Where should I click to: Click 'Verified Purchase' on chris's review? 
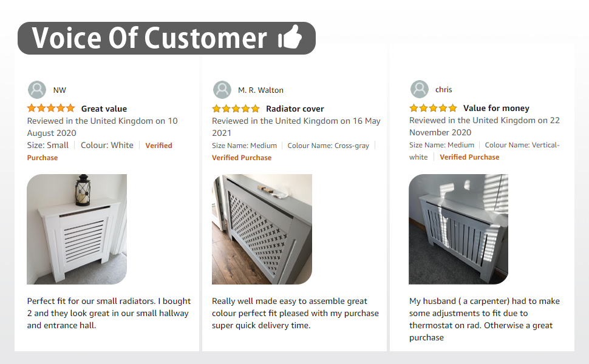[x=469, y=157]
